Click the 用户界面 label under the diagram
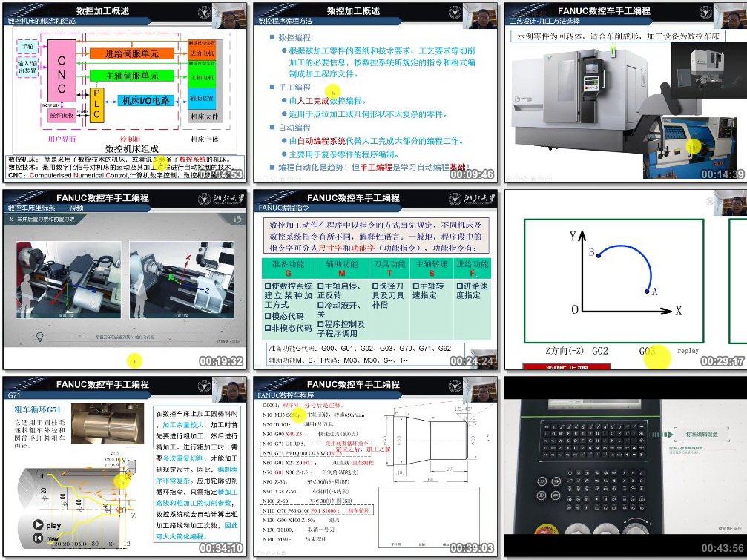Screen dimensions: 747x560 click(x=62, y=139)
